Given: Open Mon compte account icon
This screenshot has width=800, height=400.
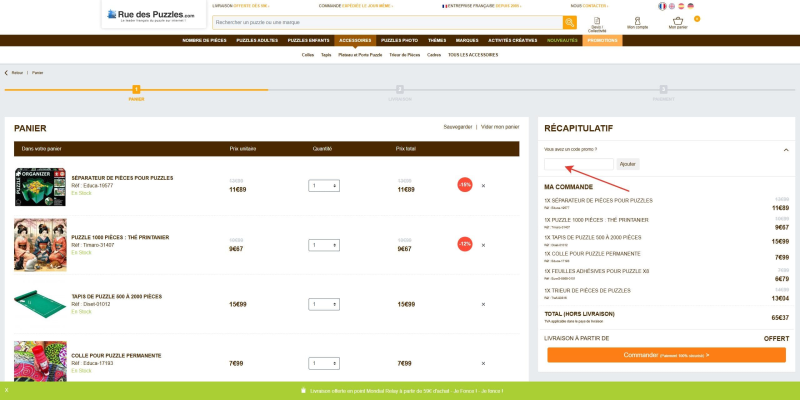Looking at the screenshot, I should pos(637,23).
